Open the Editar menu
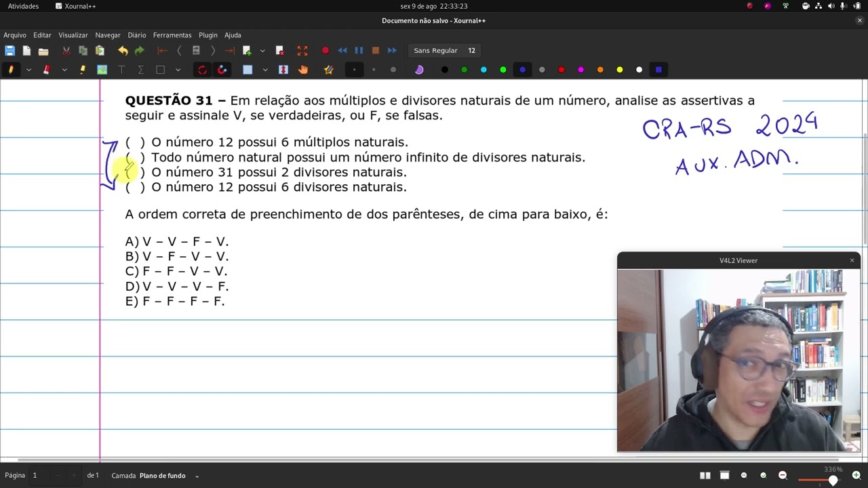Image resolution: width=868 pixels, height=488 pixels. [x=42, y=35]
